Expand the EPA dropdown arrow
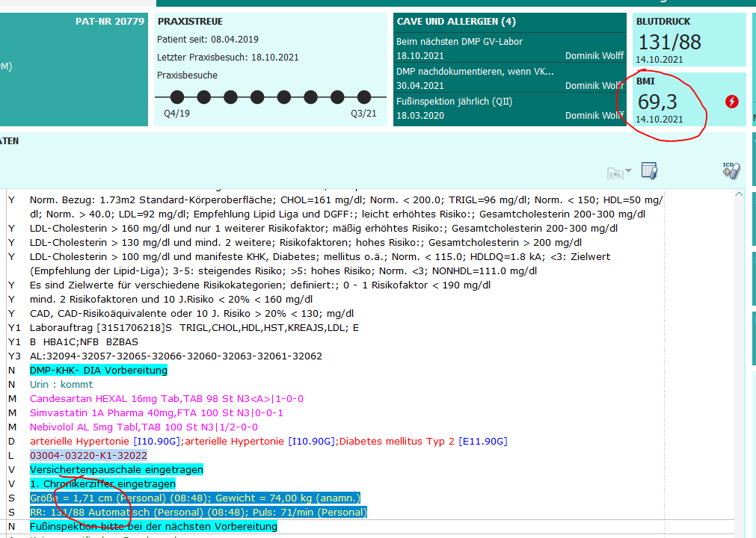Screen dimensions: 756x538 click(x=628, y=171)
